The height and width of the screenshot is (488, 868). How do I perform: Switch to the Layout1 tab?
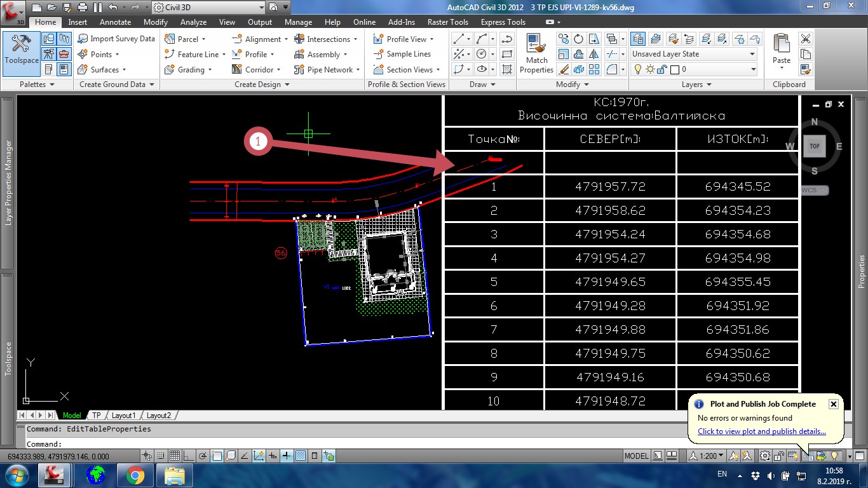pos(123,416)
